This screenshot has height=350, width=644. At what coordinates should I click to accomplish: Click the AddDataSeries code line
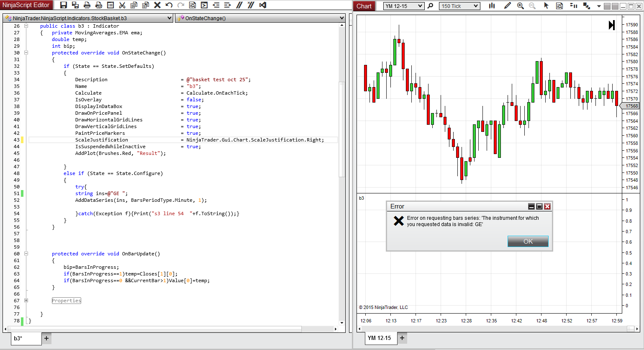coord(141,200)
